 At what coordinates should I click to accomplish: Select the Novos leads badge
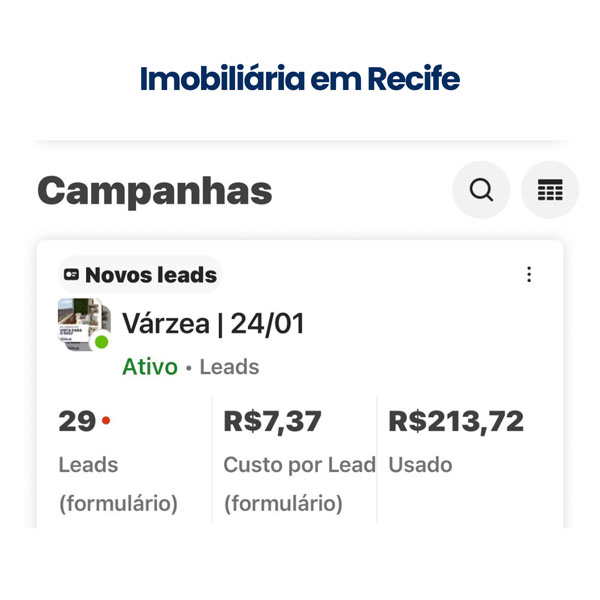coord(140,275)
